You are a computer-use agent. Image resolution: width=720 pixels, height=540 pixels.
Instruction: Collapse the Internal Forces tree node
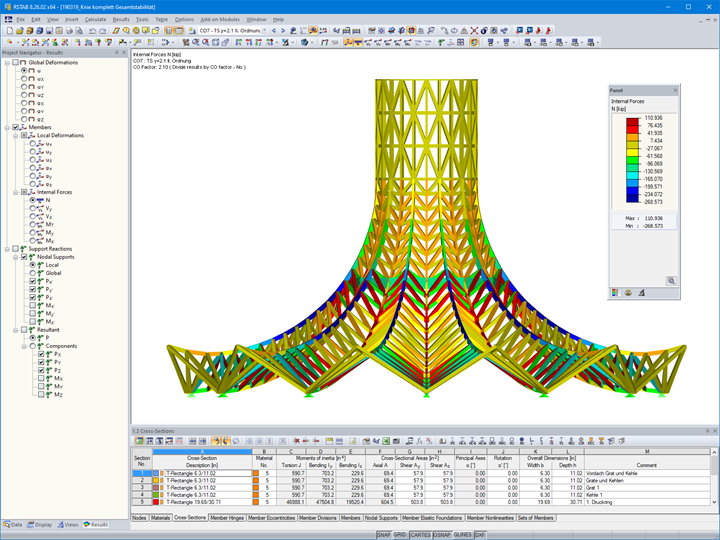pyautogui.click(x=16, y=192)
